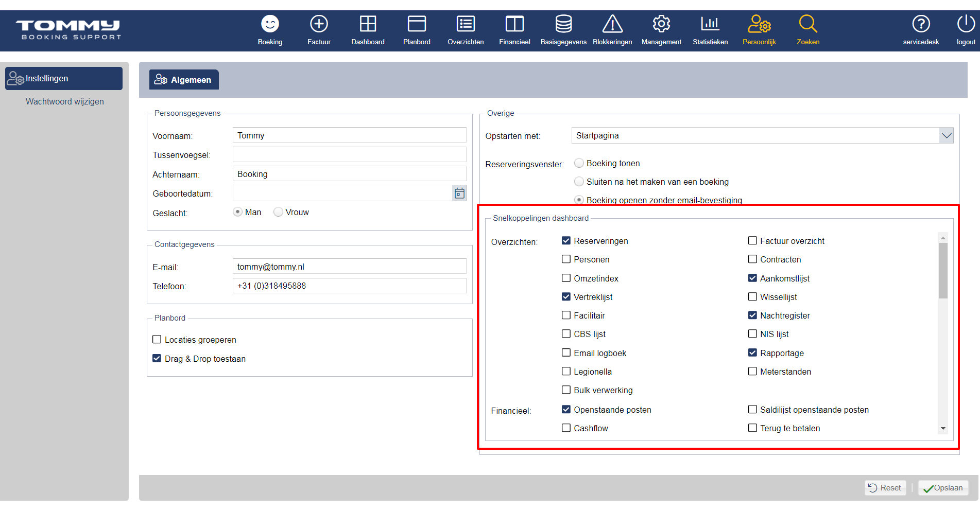
Task: Open the Persoonlijk user-gear icon
Action: (x=759, y=24)
